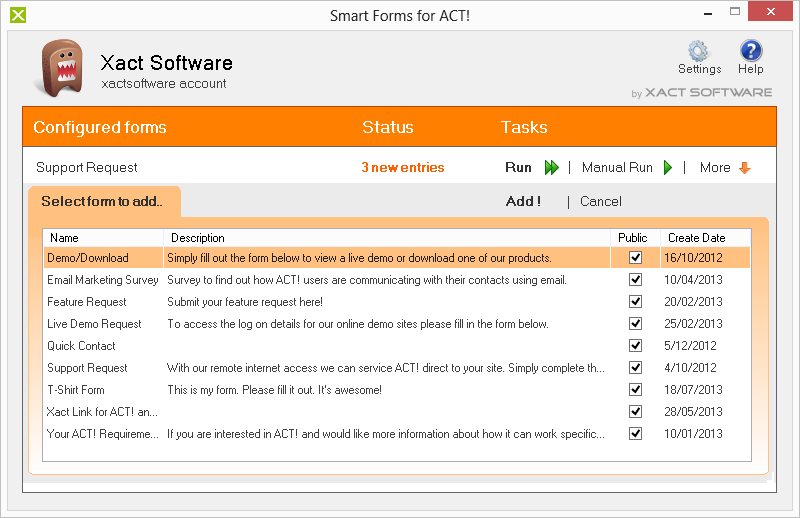Click date 5/12/2012

tap(690, 346)
